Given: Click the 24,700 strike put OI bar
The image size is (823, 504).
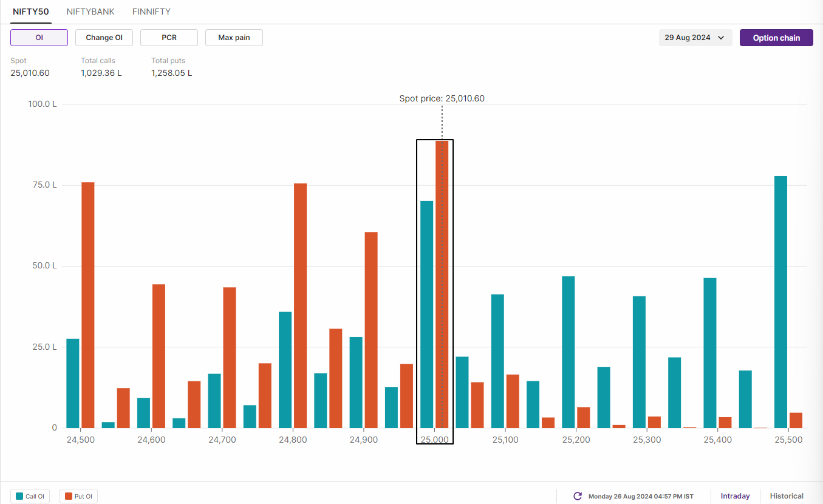Looking at the screenshot, I should tap(230, 358).
